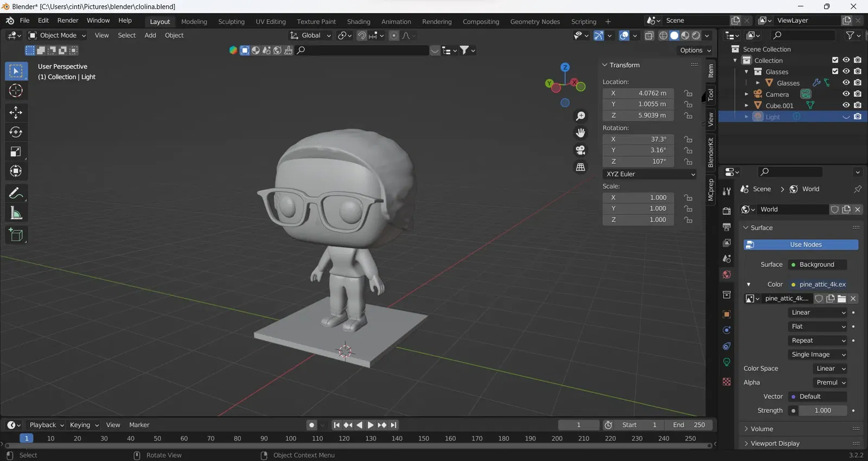Open the XYZ Euler rotation mode dropdown
The width and height of the screenshot is (868, 461).
click(x=650, y=174)
